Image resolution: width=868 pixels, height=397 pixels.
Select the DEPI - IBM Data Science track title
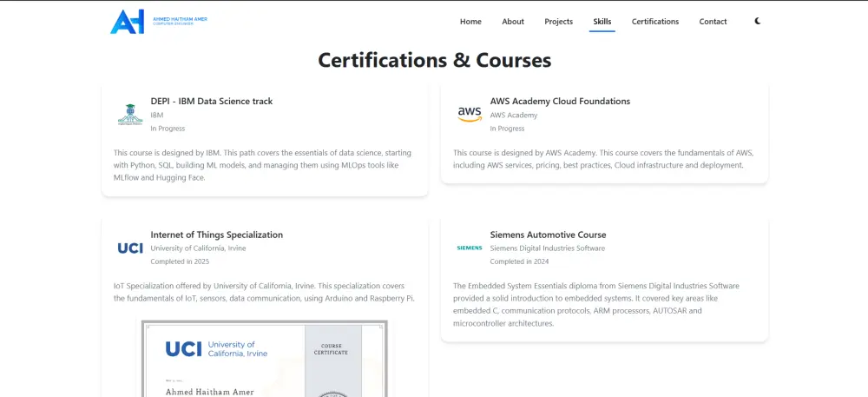click(212, 102)
